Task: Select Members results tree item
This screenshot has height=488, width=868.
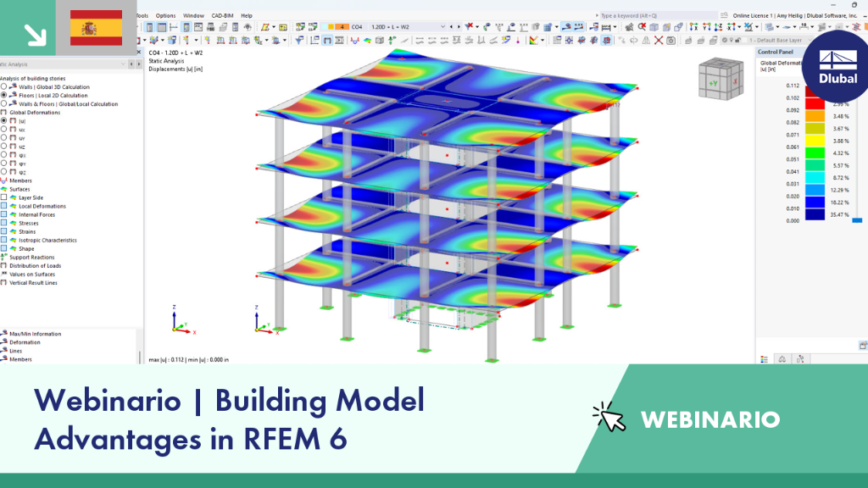Action: tap(20, 180)
